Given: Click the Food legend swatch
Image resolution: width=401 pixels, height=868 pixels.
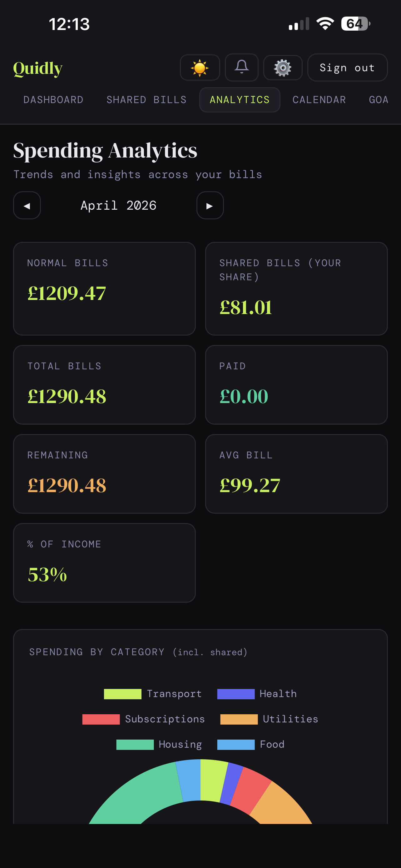Looking at the screenshot, I should click(x=236, y=744).
